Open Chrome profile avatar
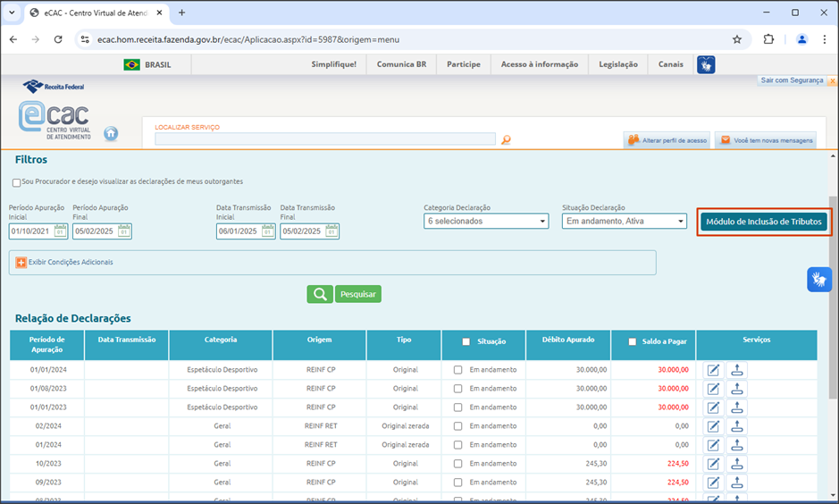 [x=801, y=39]
